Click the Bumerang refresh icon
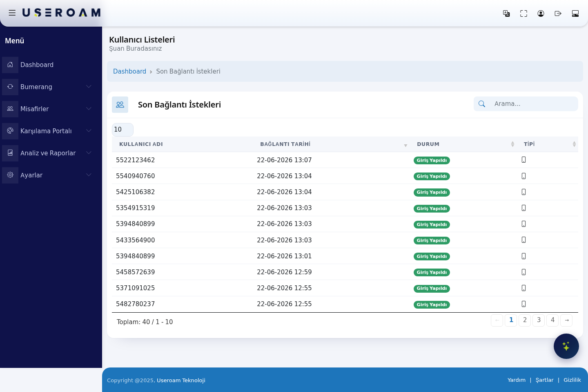This screenshot has width=588, height=392. click(10, 87)
